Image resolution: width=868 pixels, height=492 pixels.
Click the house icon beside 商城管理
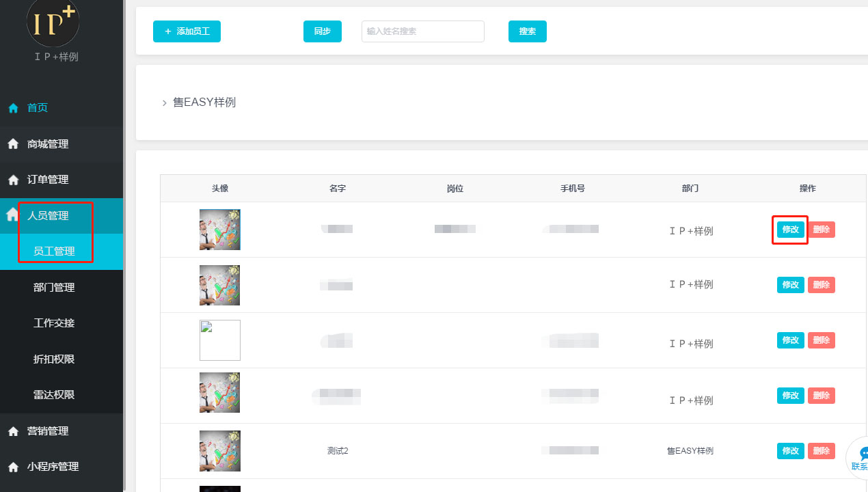(13, 144)
